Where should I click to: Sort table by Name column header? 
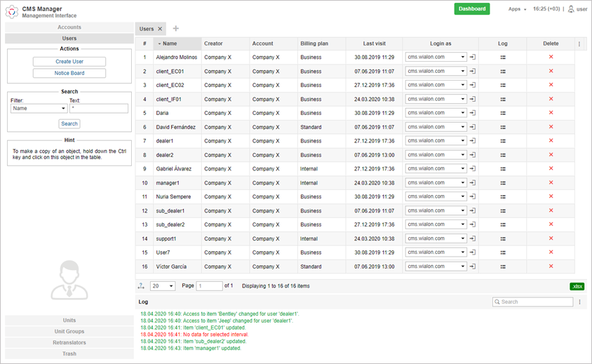[177, 43]
